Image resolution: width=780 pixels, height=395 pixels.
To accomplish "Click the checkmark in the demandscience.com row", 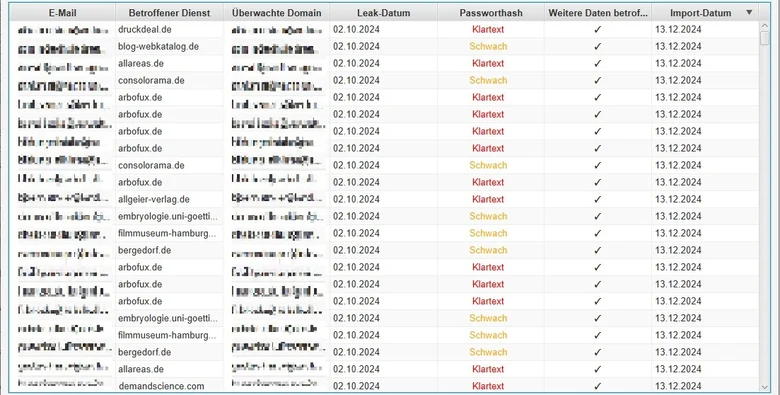I will click(597, 386).
